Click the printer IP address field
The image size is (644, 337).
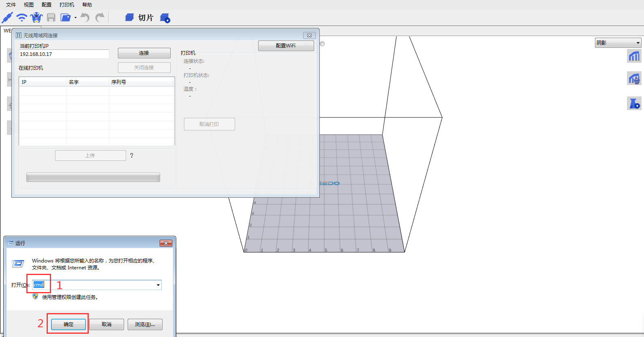click(x=64, y=54)
